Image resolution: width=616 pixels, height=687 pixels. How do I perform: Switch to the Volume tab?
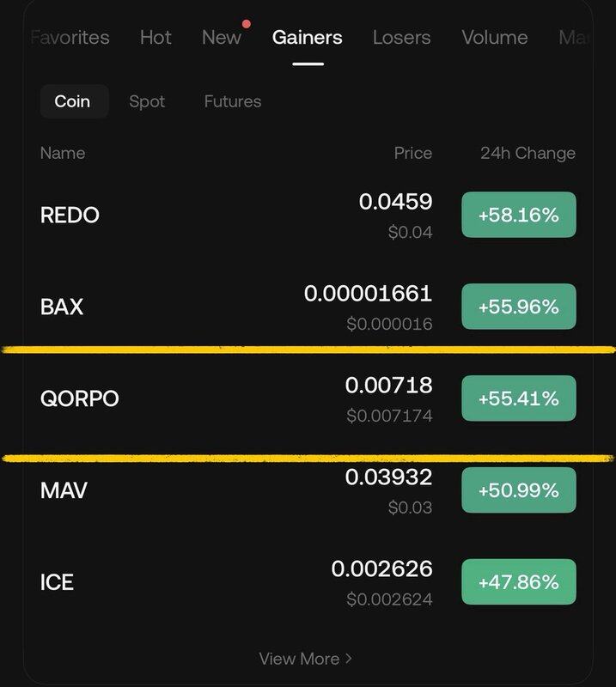494,38
